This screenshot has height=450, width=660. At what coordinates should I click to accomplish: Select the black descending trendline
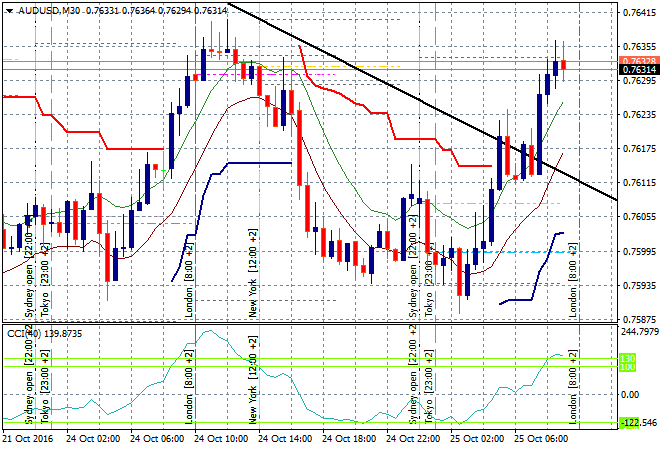click(x=421, y=100)
